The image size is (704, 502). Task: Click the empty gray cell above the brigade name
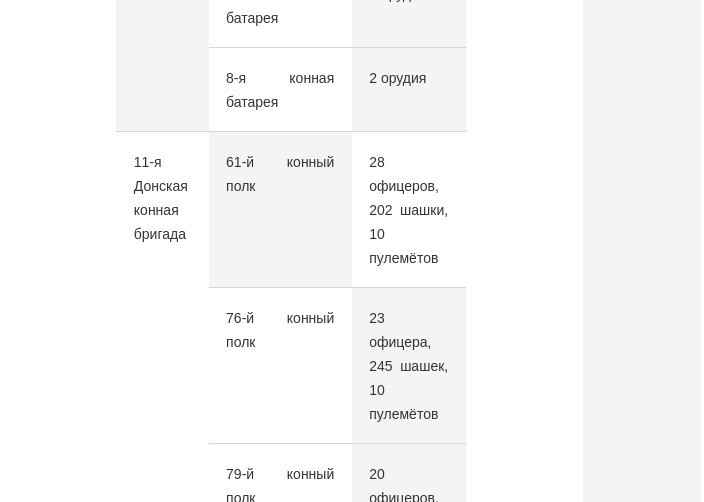coord(163,66)
